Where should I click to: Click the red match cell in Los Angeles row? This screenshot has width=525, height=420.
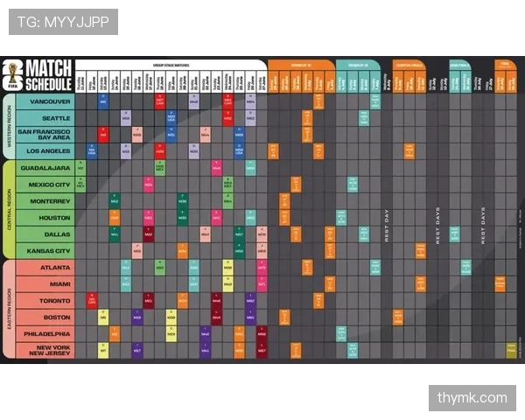(160, 151)
